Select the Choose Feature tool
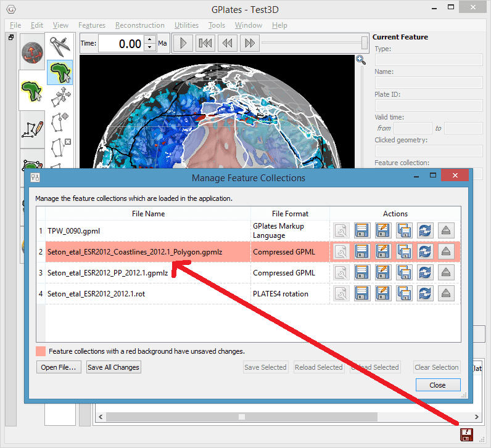Viewport: 491px width, 448px height. 60,71
